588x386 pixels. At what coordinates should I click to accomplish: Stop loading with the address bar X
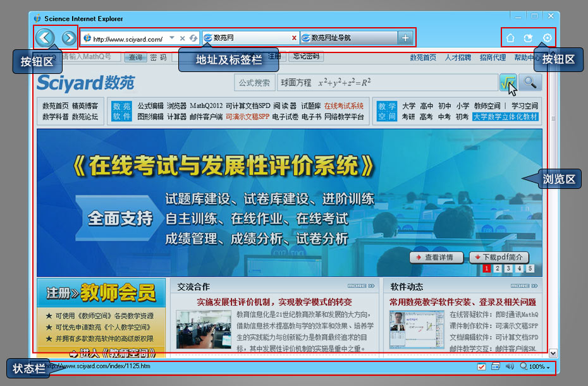[182, 39]
